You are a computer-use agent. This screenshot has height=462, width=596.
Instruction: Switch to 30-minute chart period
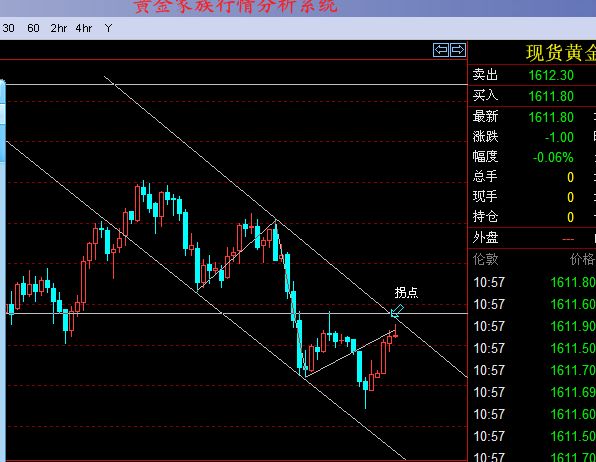(x=8, y=28)
